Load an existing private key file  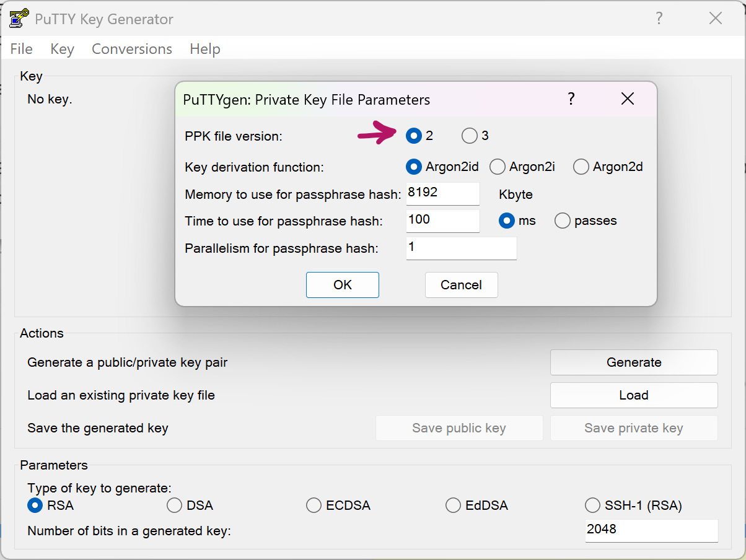[x=633, y=395]
